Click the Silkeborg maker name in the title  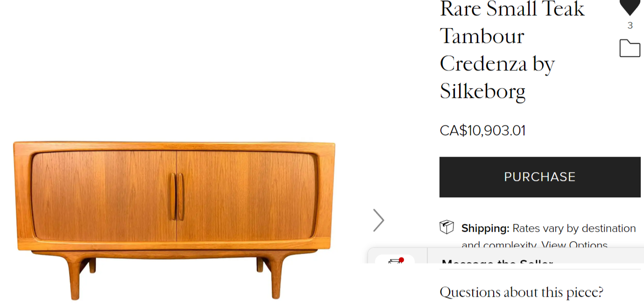(482, 91)
